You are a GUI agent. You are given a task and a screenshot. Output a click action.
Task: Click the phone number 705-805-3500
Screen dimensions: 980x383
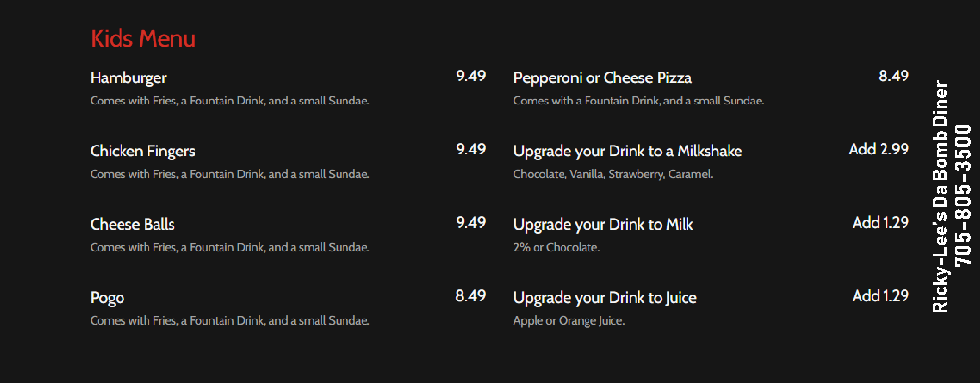click(x=963, y=195)
